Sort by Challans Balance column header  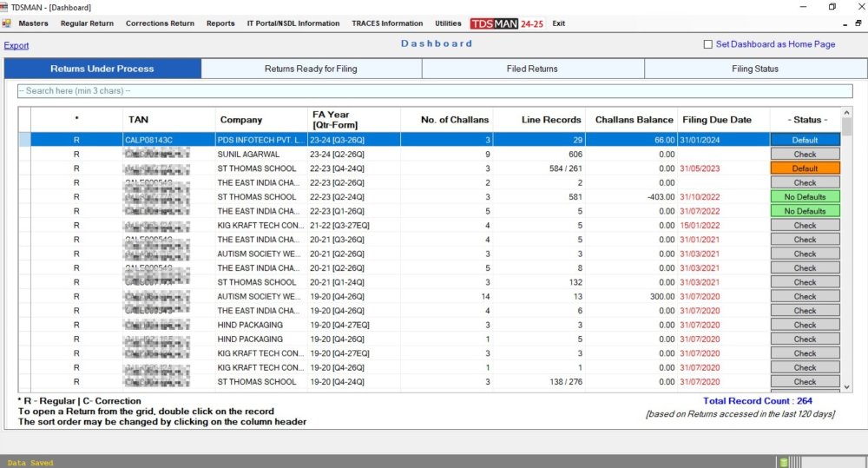click(x=631, y=120)
